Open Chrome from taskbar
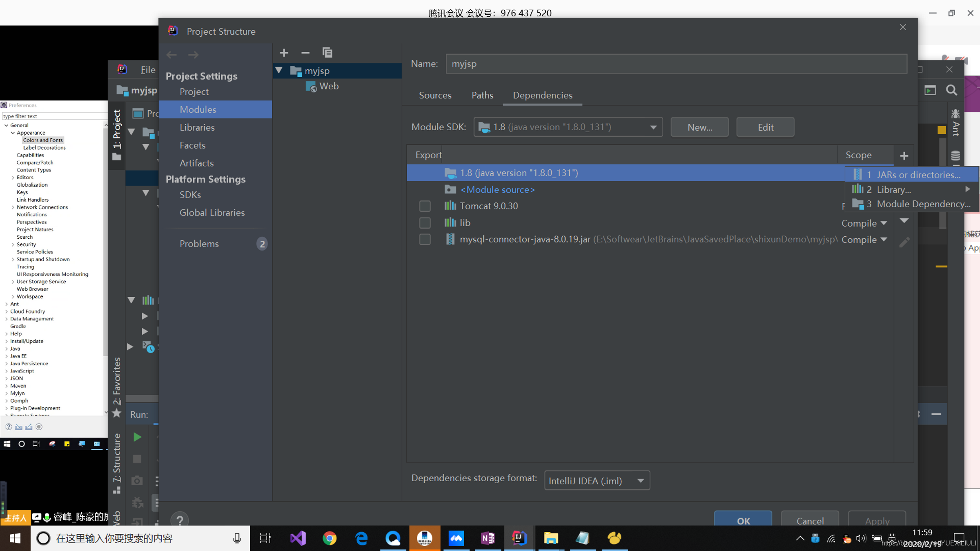This screenshot has height=551, width=980. 330,538
